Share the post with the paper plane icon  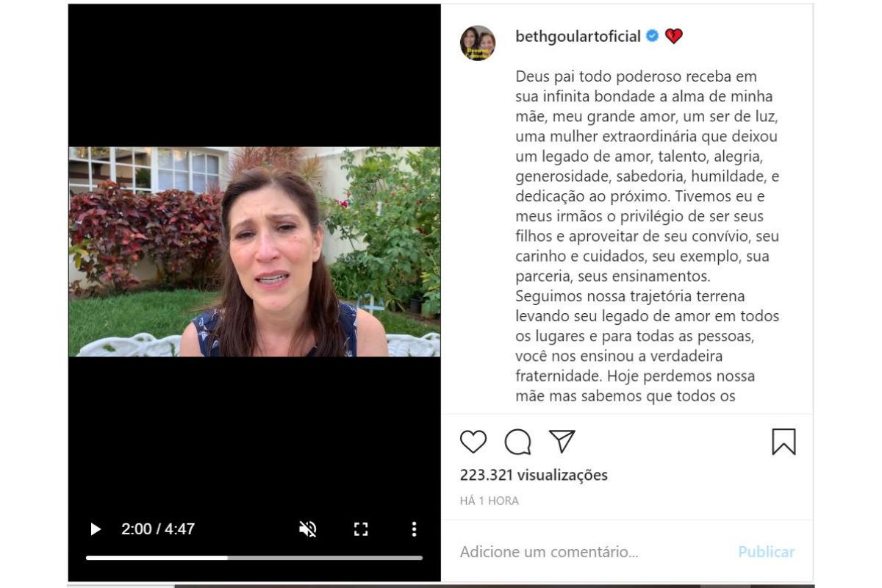tap(562, 441)
